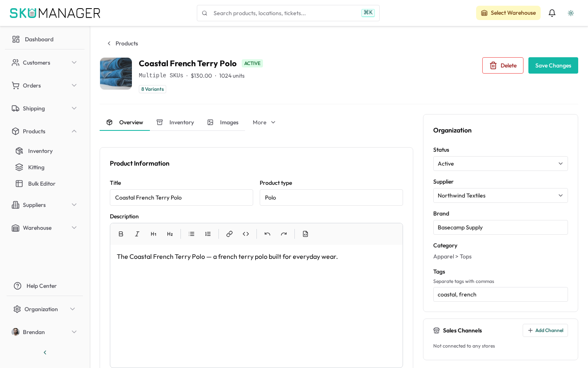Open the source code view icon
This screenshot has height=368, width=588.
click(305, 234)
